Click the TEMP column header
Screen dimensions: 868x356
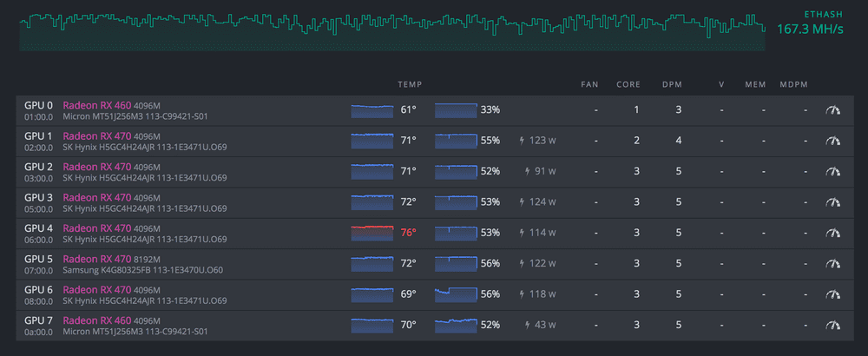(x=410, y=85)
